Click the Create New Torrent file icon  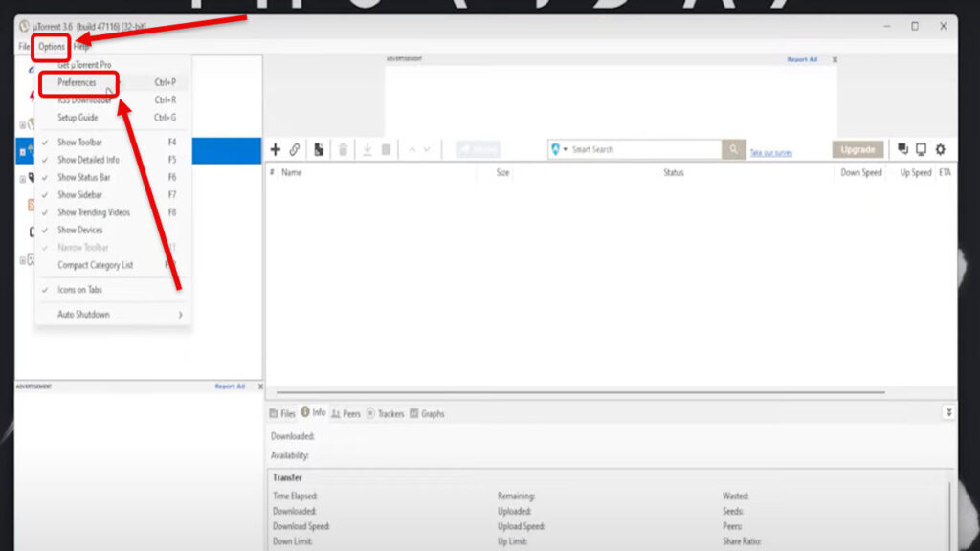319,149
